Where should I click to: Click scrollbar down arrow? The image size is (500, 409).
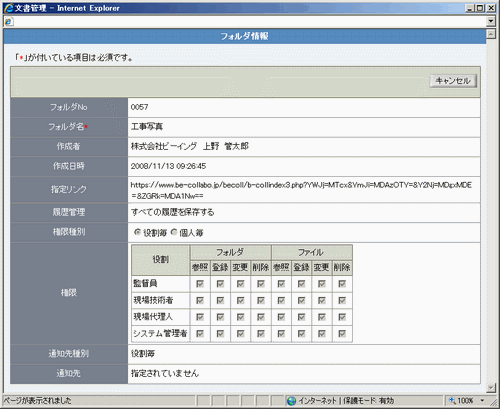491,388
